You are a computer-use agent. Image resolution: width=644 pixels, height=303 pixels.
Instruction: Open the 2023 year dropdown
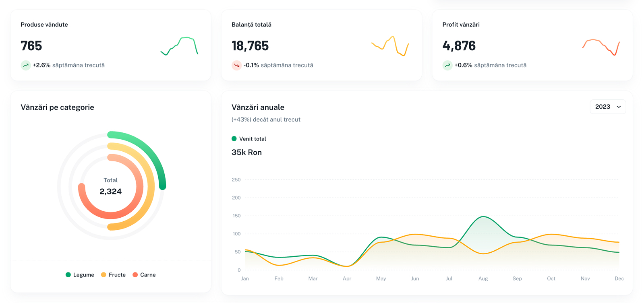607,107
